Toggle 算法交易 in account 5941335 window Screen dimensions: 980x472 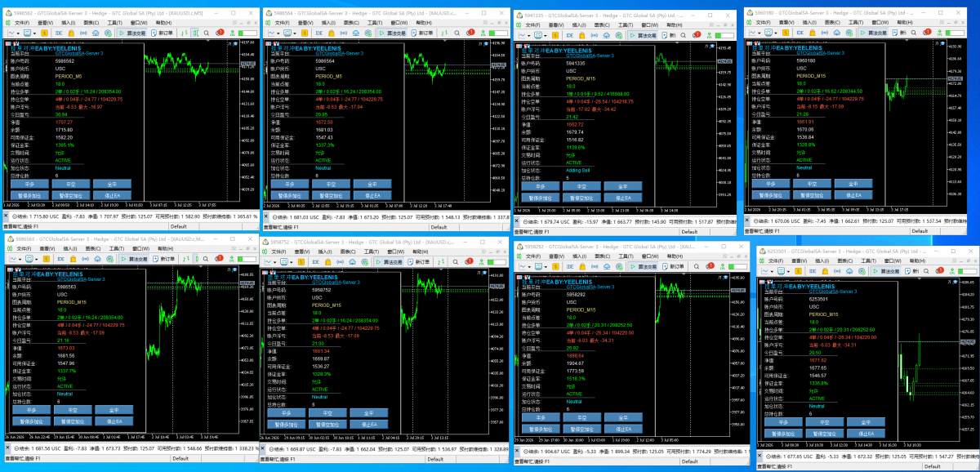(x=643, y=35)
